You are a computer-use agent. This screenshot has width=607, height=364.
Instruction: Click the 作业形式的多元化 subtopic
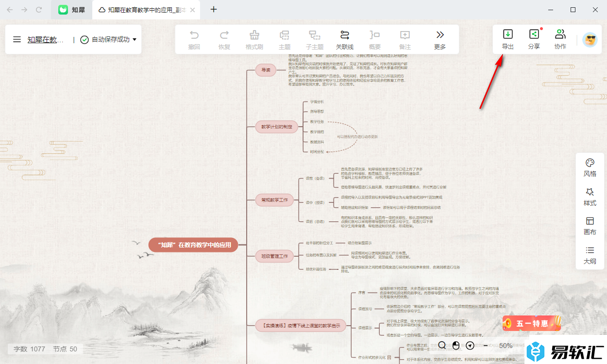[x=371, y=357]
